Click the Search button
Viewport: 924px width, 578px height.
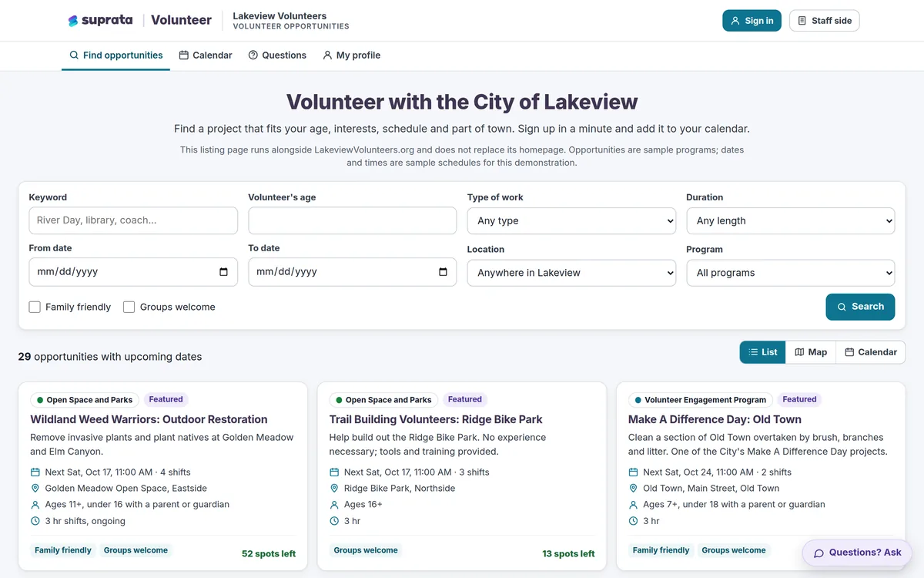(860, 307)
